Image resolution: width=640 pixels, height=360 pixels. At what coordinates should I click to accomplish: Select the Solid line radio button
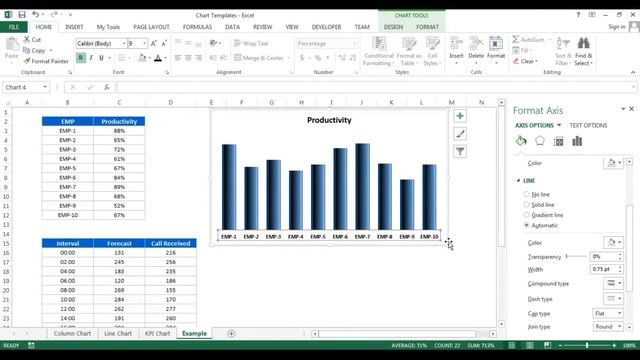pos(527,204)
